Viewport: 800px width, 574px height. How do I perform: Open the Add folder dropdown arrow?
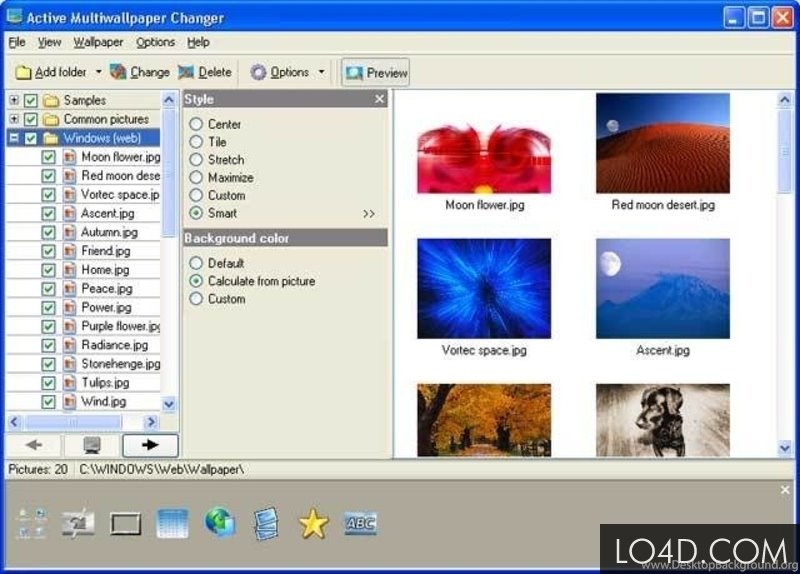tap(98, 72)
